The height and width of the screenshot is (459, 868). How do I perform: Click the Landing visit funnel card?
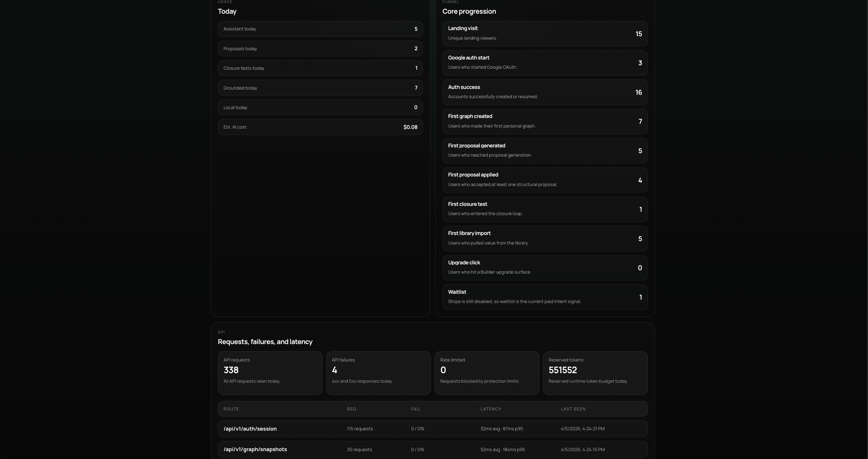point(544,34)
